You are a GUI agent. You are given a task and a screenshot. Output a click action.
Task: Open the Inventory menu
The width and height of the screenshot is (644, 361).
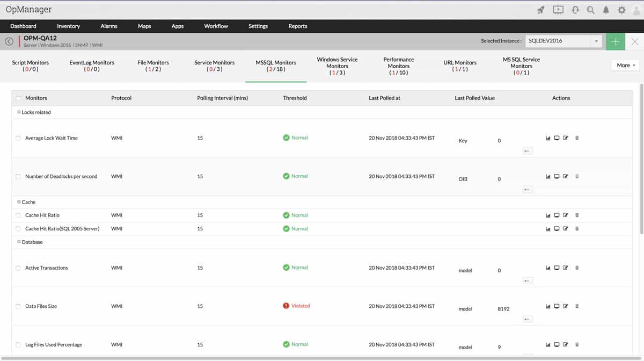(68, 26)
